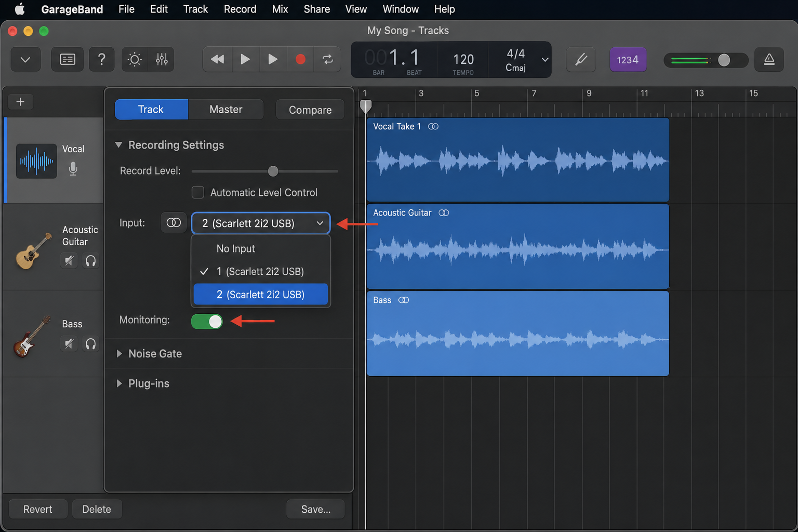Select the Acoustic Guitar audio region

[517, 246]
